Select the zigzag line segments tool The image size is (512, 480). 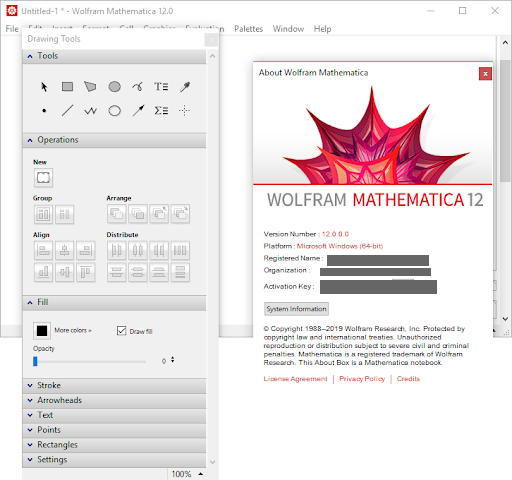click(90, 111)
